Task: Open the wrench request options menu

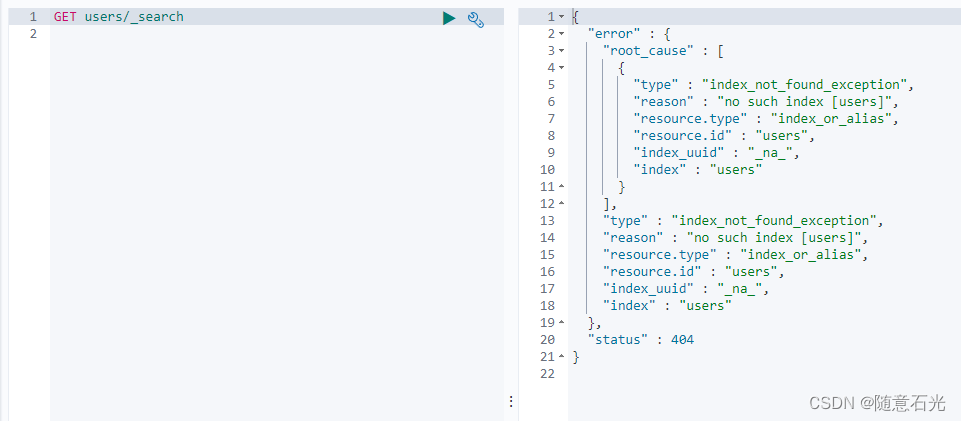Action: coord(476,20)
